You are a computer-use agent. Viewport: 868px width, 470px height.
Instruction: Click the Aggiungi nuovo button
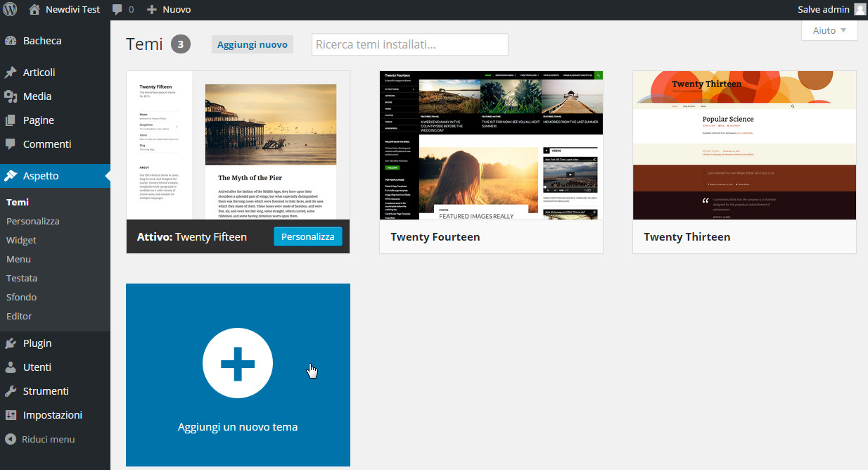tap(252, 44)
